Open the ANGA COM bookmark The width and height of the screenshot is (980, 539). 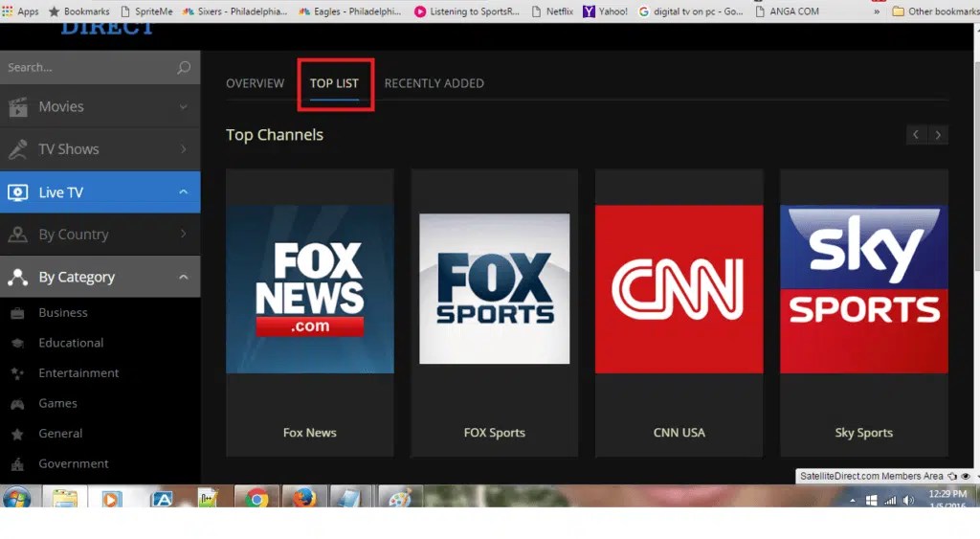[x=788, y=11]
